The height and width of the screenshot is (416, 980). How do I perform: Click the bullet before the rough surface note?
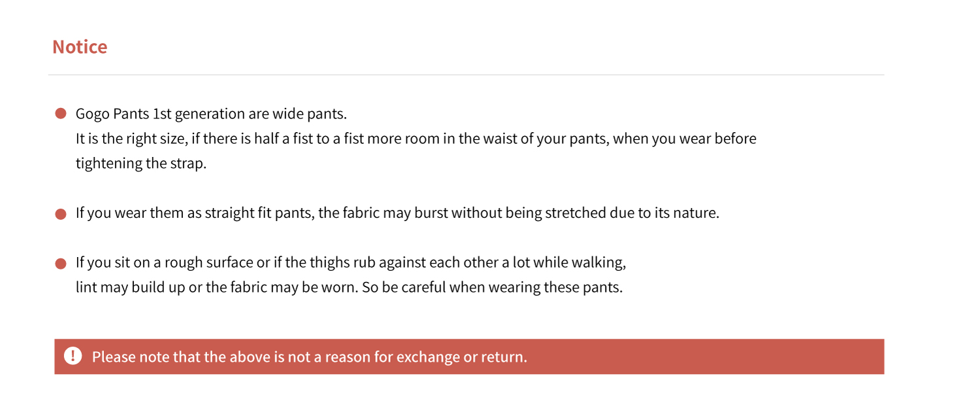click(x=61, y=264)
